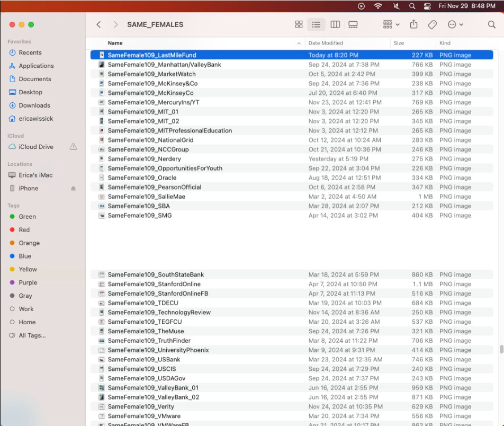Screen dimensions: 504x426
Task: Select SameFemale109_SMG file
Action: coord(292,215)
